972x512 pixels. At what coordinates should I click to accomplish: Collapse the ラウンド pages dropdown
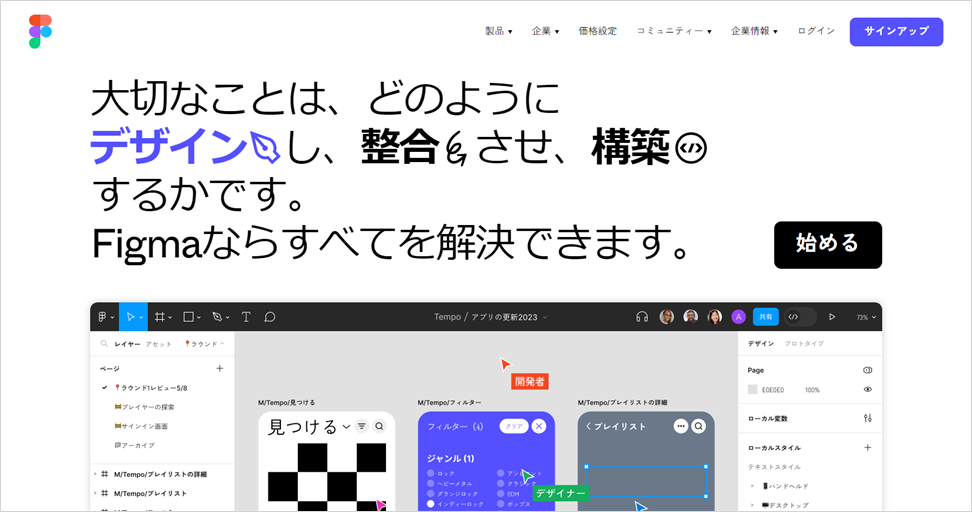pos(205,343)
